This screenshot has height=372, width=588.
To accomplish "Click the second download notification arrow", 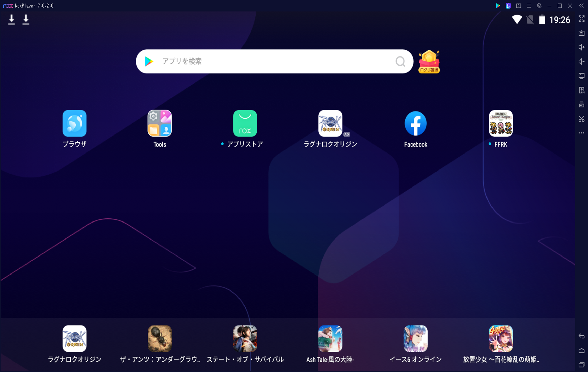I will point(26,20).
